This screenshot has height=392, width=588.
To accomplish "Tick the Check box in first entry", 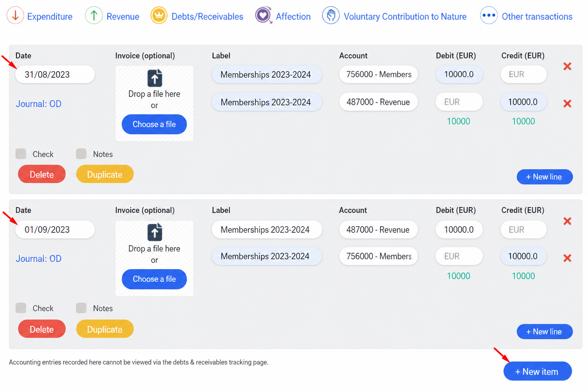I will pos(21,154).
